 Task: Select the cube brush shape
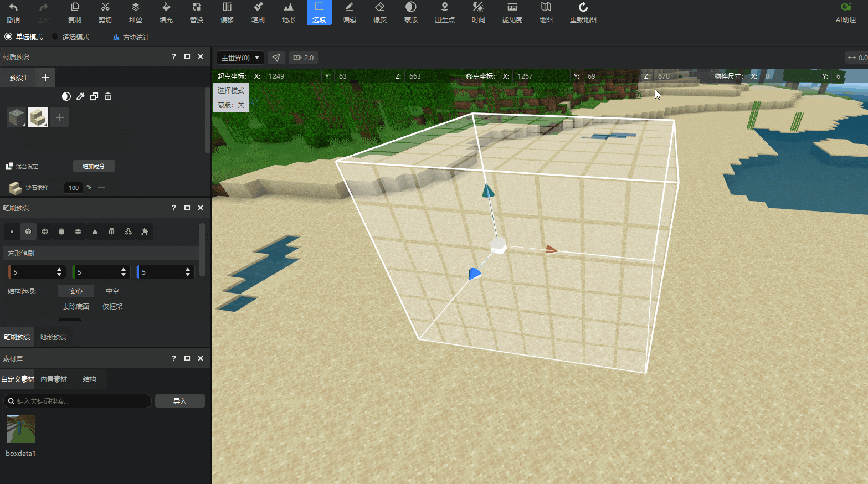point(28,231)
